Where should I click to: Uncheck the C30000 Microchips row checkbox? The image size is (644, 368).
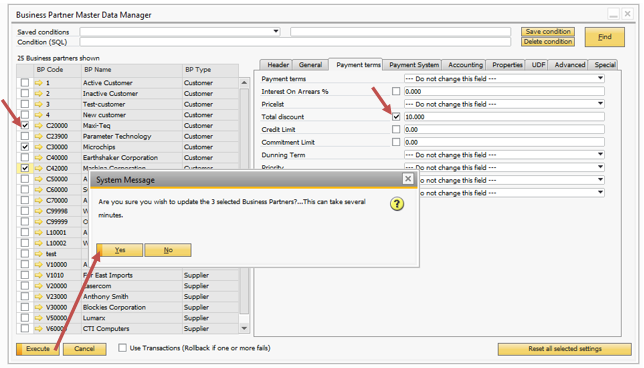click(x=25, y=147)
